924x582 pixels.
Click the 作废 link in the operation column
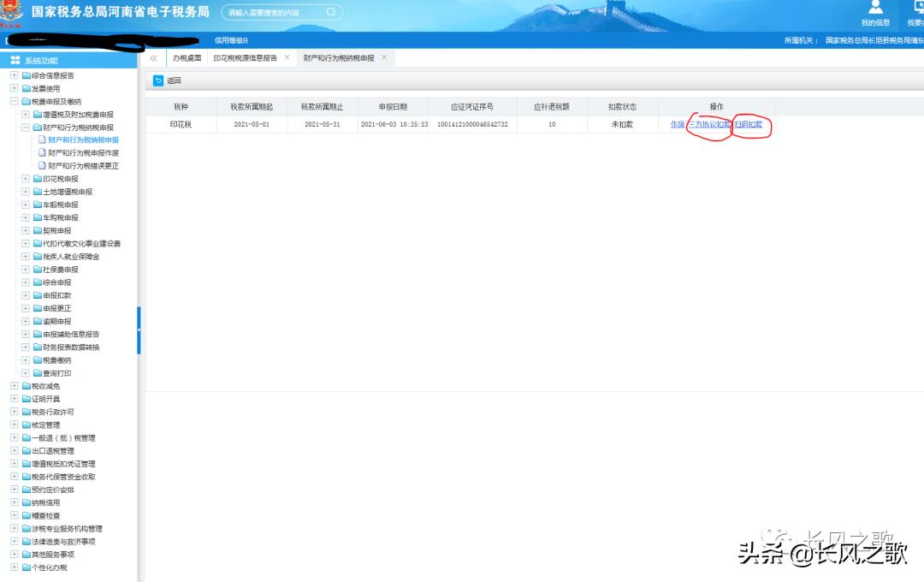click(x=678, y=124)
